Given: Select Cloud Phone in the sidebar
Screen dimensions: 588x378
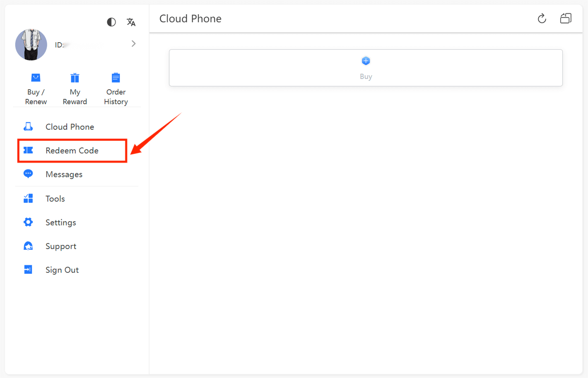Looking at the screenshot, I should point(70,127).
